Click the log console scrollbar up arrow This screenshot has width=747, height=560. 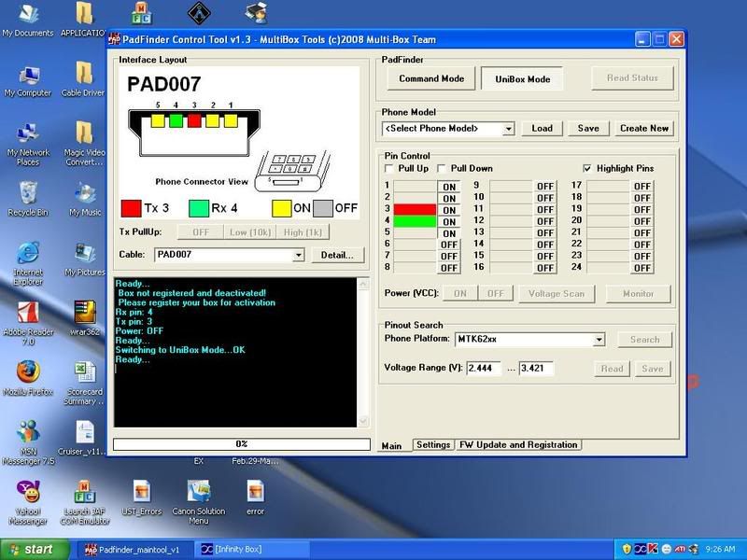(x=362, y=285)
